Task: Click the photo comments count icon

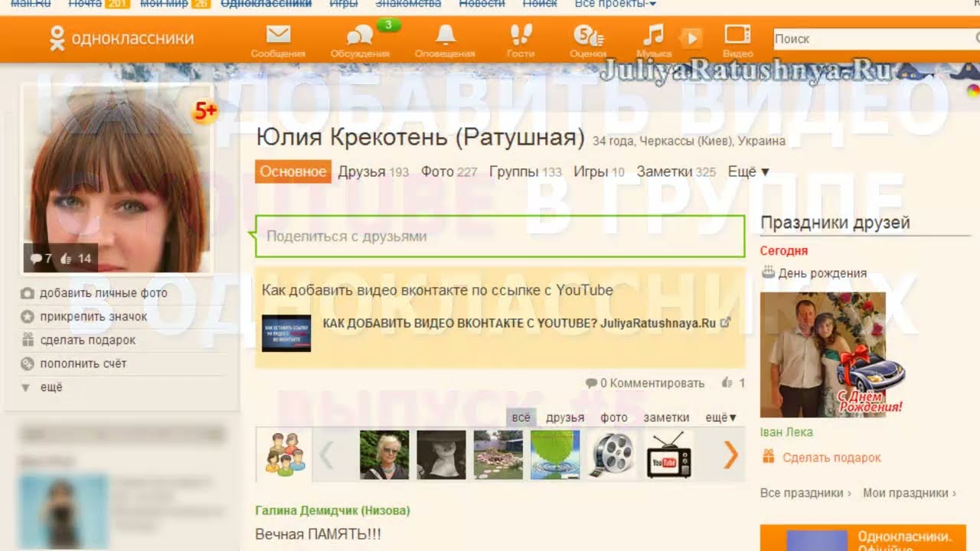Action: point(36,259)
